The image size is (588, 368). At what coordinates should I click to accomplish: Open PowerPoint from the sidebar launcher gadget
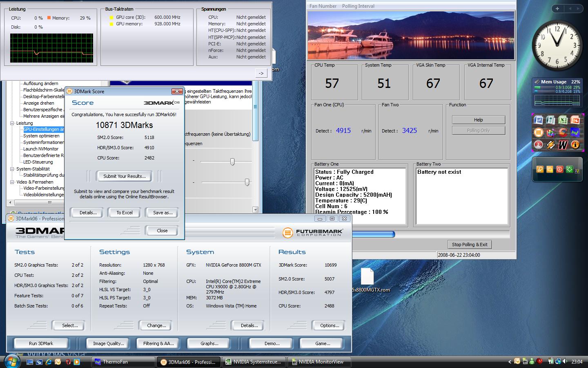(575, 120)
